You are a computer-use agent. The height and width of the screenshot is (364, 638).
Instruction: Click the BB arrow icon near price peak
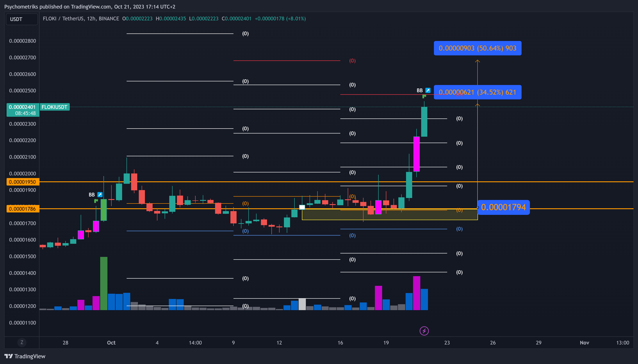click(x=428, y=90)
